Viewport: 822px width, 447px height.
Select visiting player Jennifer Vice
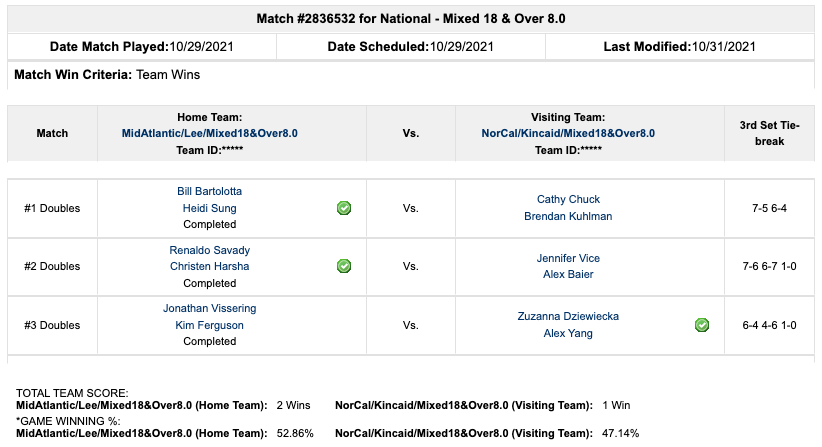point(568,258)
